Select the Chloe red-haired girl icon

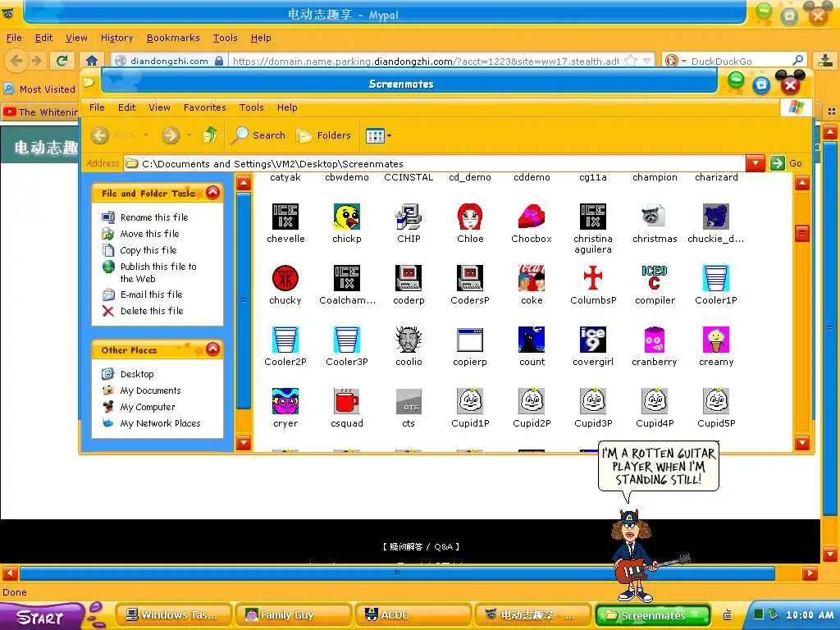tap(470, 217)
